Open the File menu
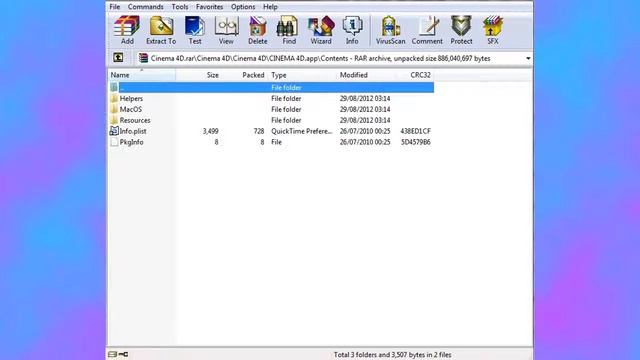The height and width of the screenshot is (360, 640). [x=115, y=7]
